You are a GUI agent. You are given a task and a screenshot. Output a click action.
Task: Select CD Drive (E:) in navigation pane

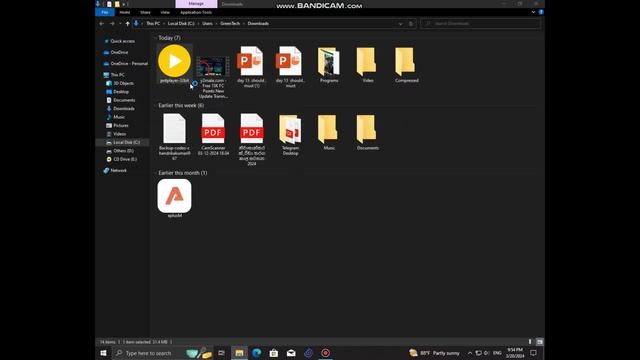point(124,159)
